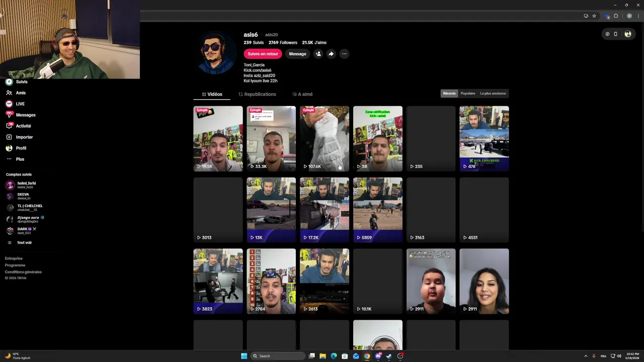Image resolution: width=644 pixels, height=362 pixels.
Task: Open Windows Start menu
Action: click(x=244, y=356)
